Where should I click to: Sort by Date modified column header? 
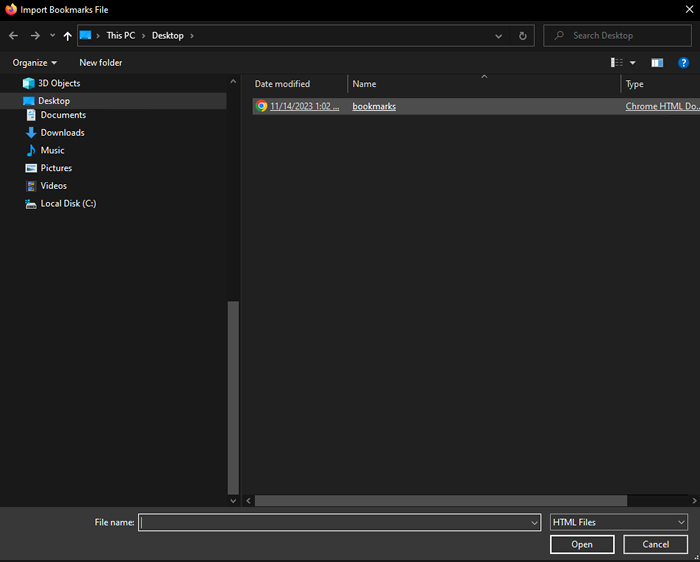point(283,84)
